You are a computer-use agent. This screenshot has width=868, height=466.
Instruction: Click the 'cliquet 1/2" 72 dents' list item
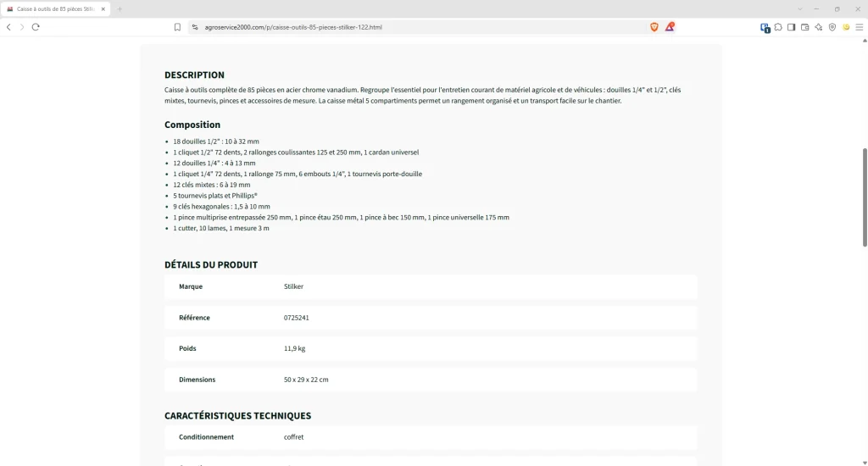[296, 153]
